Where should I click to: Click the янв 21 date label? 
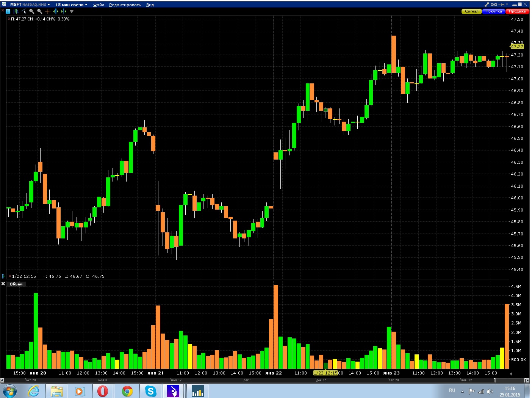156,373
